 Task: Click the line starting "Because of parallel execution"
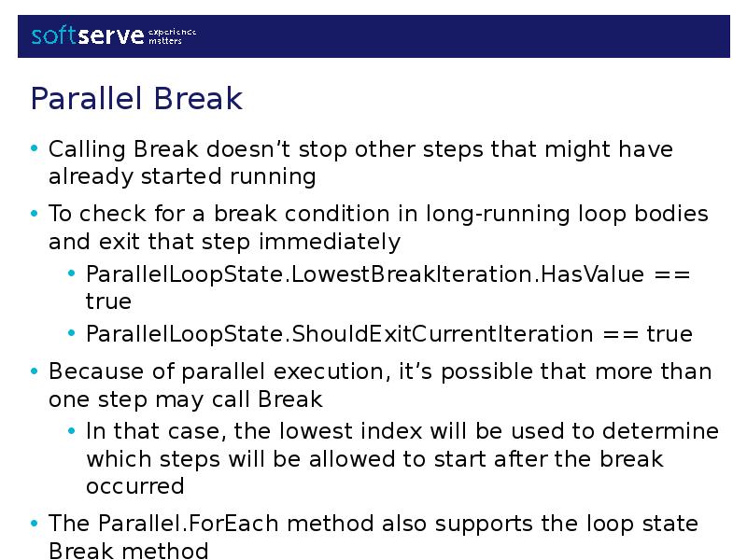[x=380, y=371]
